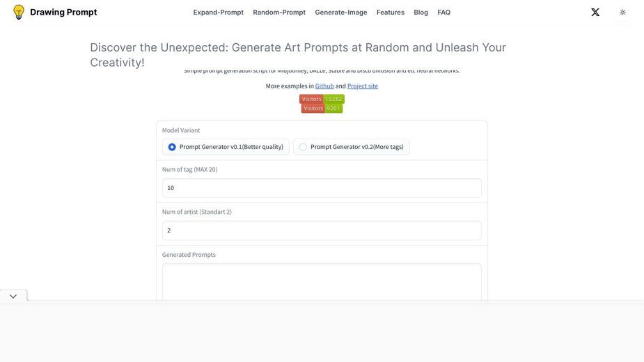The width and height of the screenshot is (644, 362).
Task: Visit the Blog page
Action: [421, 13]
